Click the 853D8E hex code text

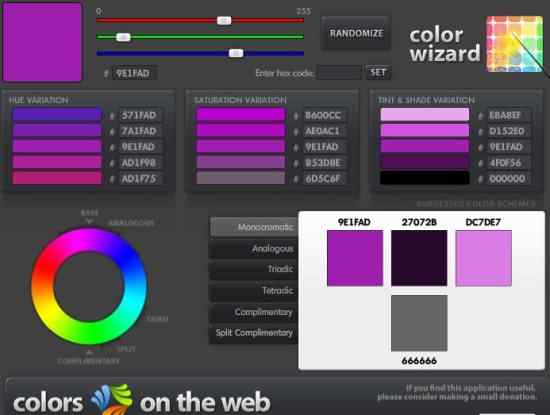[323, 163]
